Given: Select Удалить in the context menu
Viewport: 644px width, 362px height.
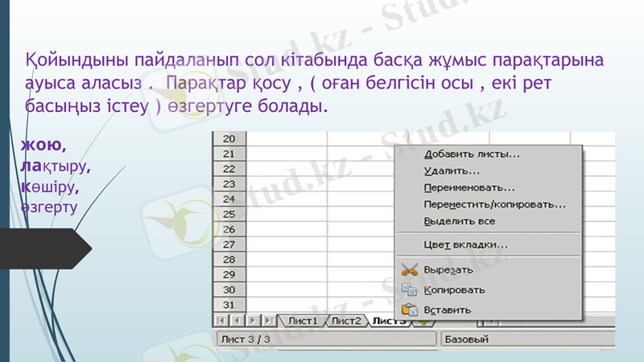Looking at the screenshot, I should [452, 171].
